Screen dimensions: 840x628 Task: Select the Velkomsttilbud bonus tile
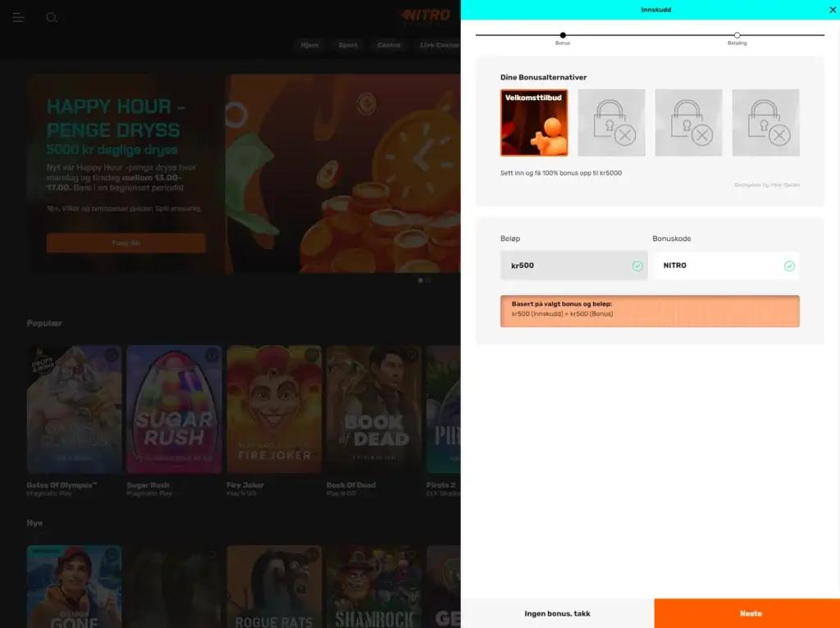tap(534, 123)
